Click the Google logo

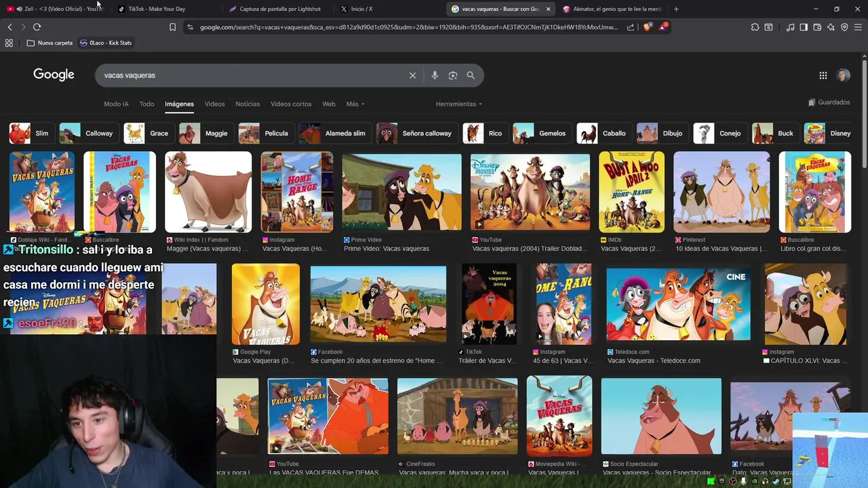click(54, 75)
